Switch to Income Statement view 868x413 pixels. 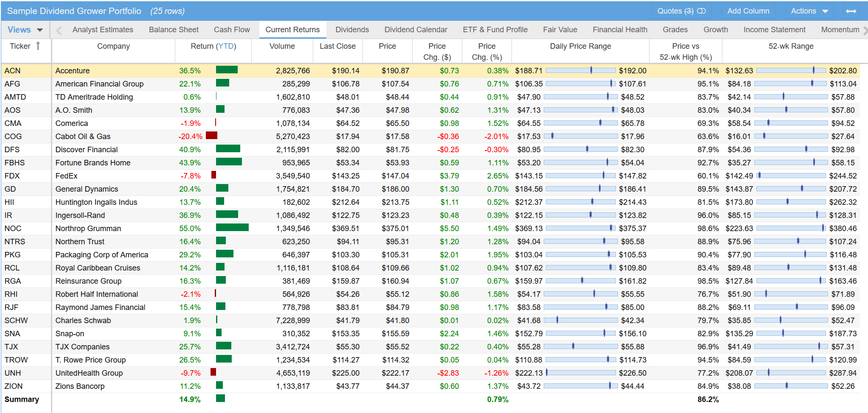pyautogui.click(x=774, y=30)
